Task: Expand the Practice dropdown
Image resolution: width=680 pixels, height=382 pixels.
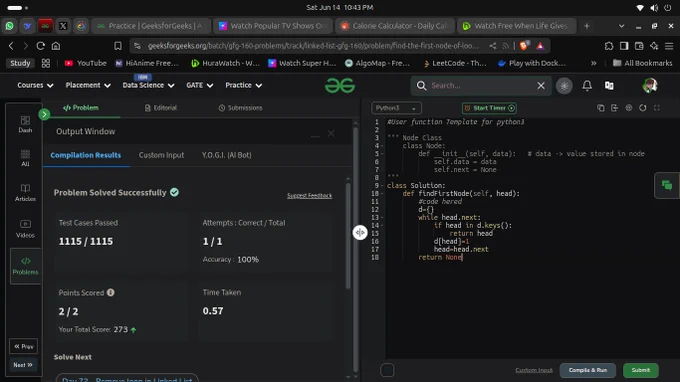Action: tap(243, 85)
